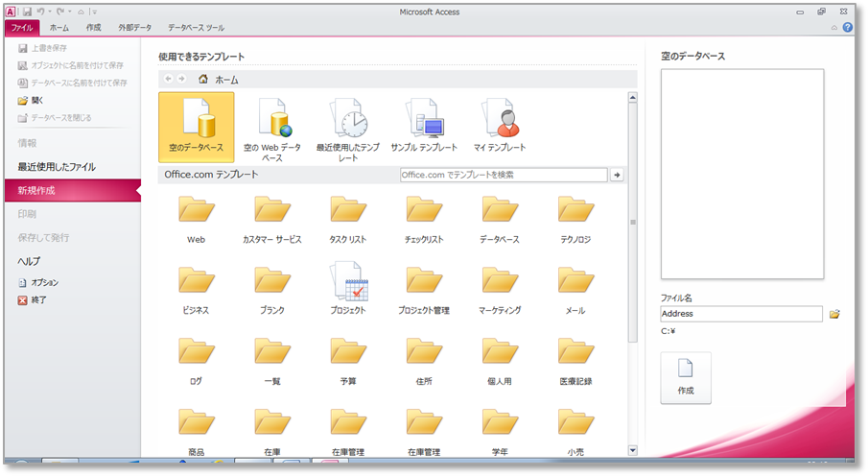868x476 pixels.
Task: Open マイ テンプレート
Action: [500, 125]
